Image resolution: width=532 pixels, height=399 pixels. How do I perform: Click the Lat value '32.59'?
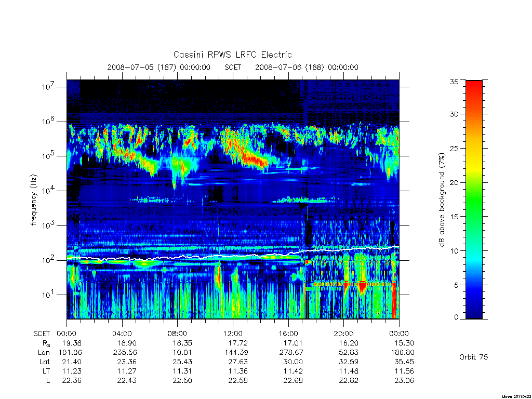point(349,362)
